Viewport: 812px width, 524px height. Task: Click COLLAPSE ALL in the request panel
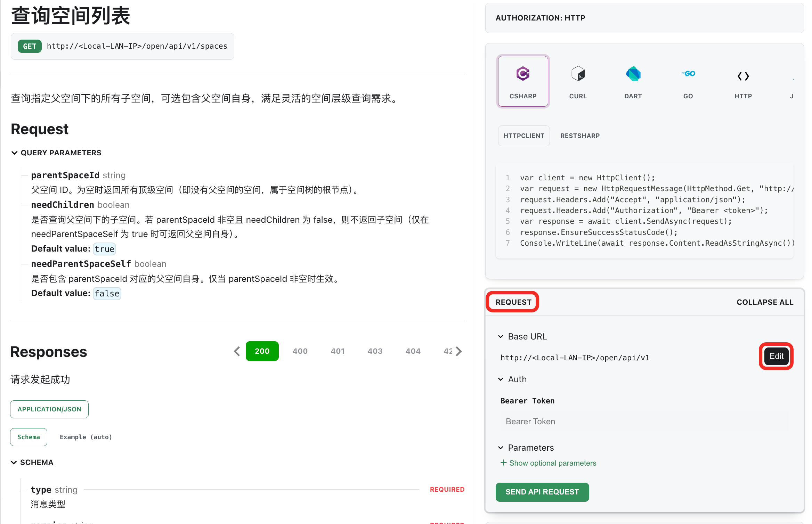(765, 302)
